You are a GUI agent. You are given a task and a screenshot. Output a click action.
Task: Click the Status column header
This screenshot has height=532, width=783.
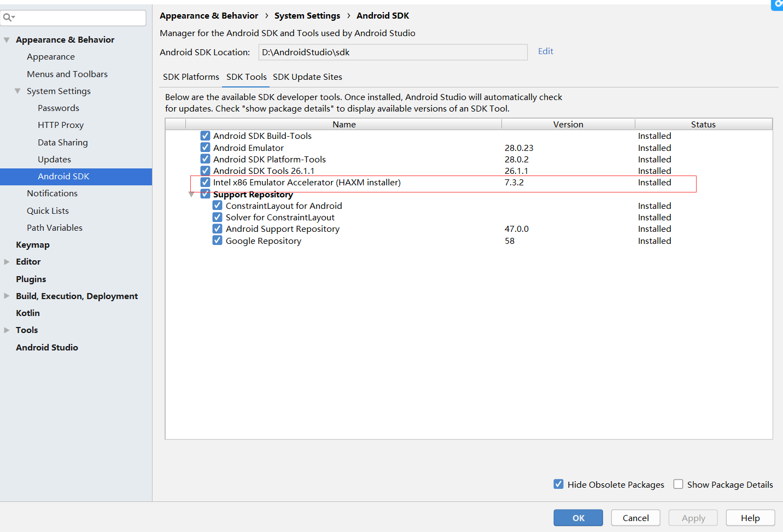tap(703, 125)
